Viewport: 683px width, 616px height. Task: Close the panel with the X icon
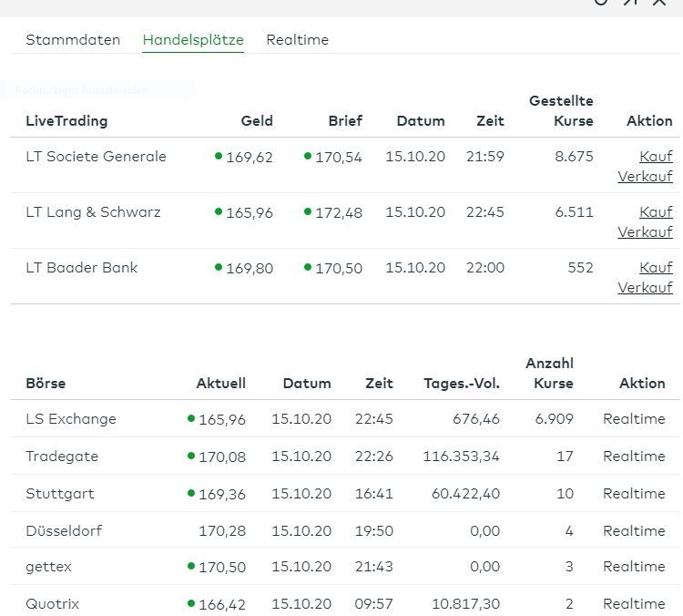pos(659,3)
